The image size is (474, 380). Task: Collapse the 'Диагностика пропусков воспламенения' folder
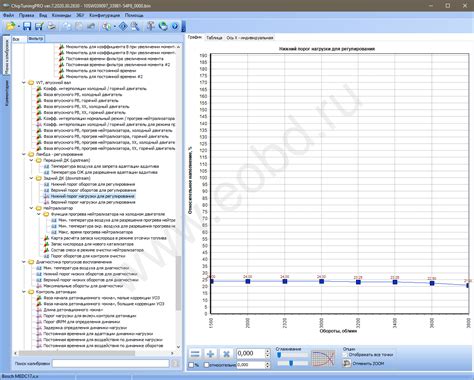click(24, 262)
